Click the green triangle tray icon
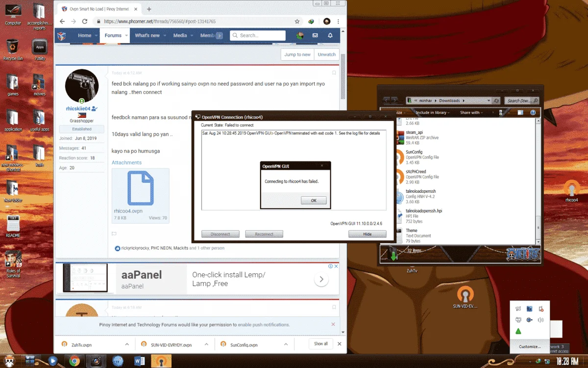This screenshot has height=368, width=588. click(x=518, y=332)
